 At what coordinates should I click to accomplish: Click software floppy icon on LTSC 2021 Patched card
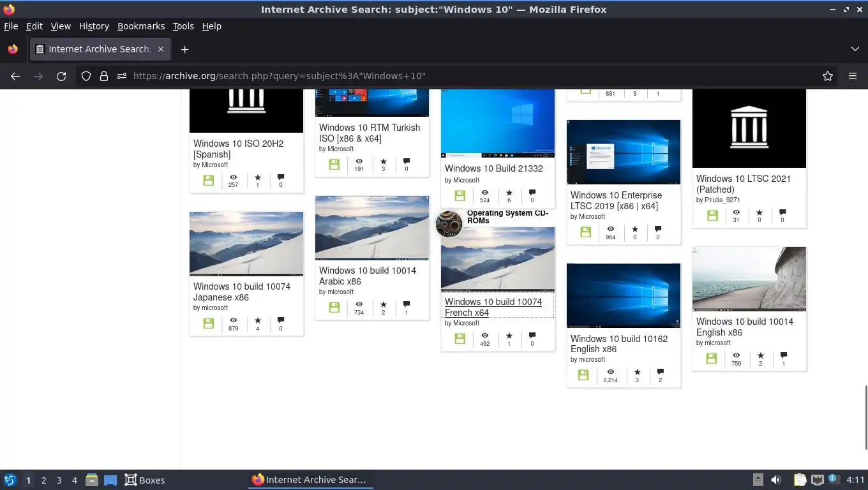pos(712,216)
